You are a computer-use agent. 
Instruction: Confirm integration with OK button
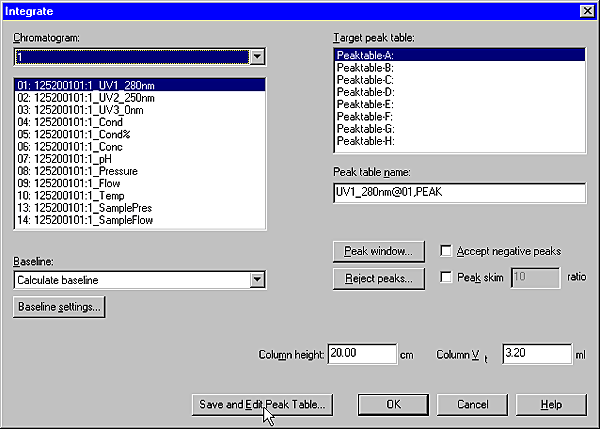tap(393, 404)
